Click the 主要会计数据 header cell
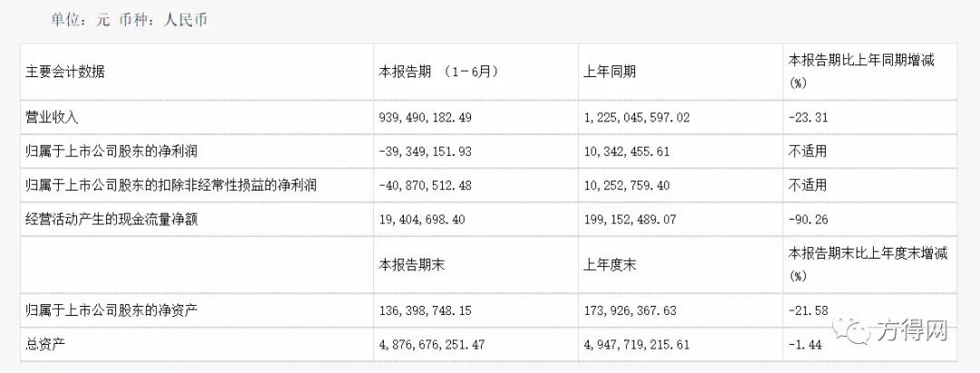The height and width of the screenshot is (373, 980). pyautogui.click(x=65, y=72)
